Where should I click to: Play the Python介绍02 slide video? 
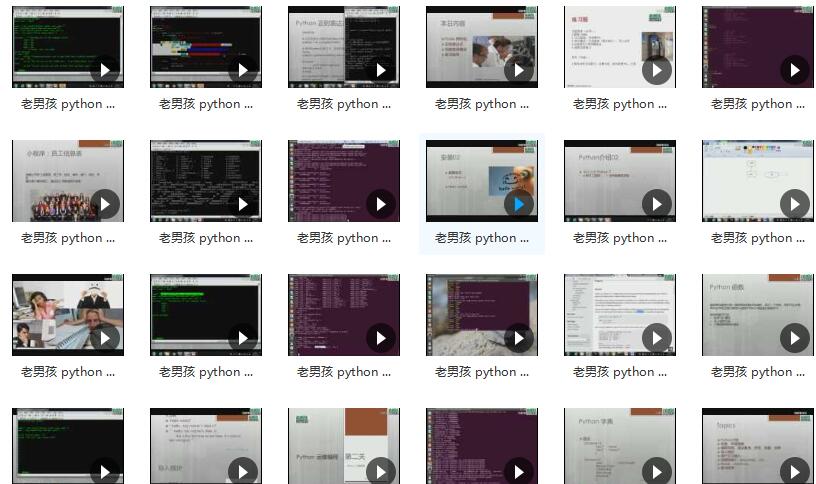click(x=657, y=204)
